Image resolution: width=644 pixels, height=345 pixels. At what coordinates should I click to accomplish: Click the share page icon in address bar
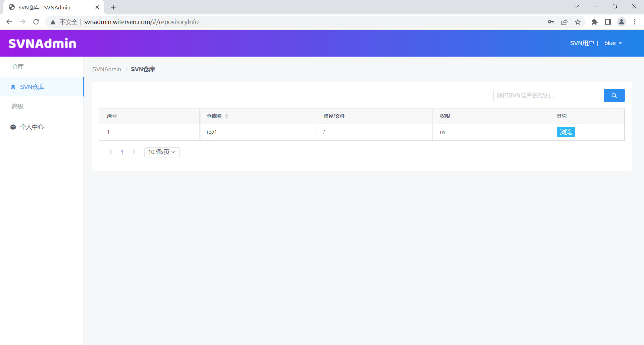564,22
